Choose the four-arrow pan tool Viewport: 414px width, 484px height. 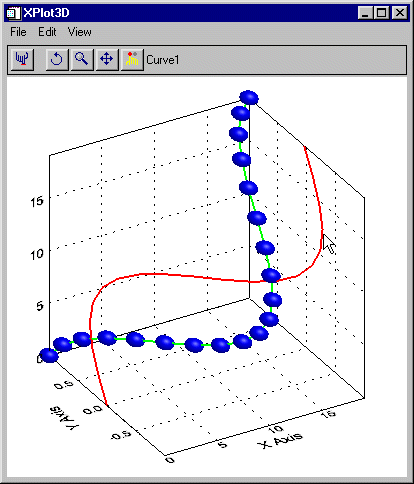107,60
